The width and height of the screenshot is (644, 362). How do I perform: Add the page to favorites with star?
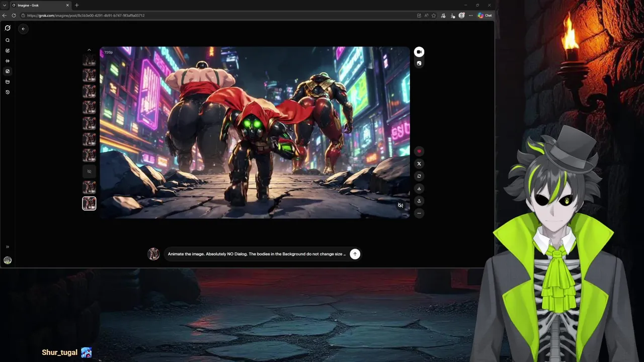[434, 16]
